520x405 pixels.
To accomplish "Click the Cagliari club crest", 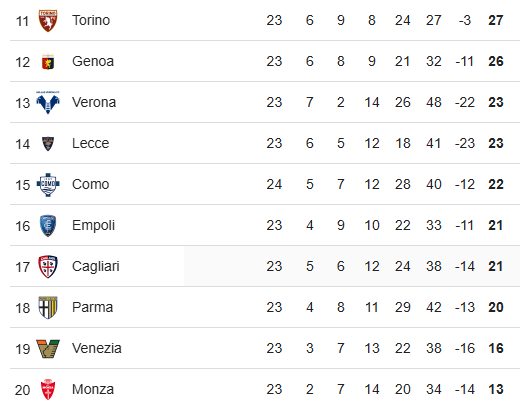I will pyautogui.click(x=48, y=267).
